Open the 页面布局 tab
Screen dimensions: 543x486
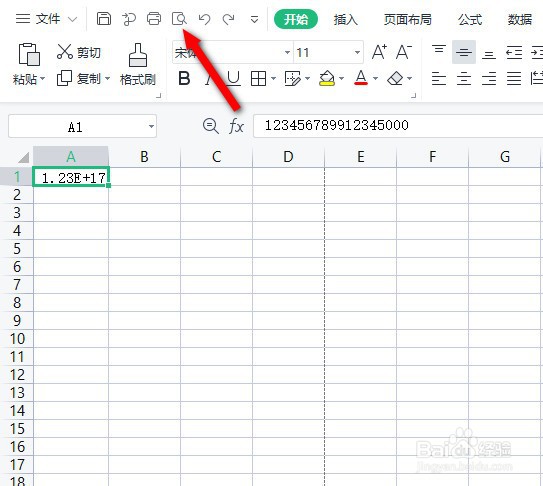408,19
